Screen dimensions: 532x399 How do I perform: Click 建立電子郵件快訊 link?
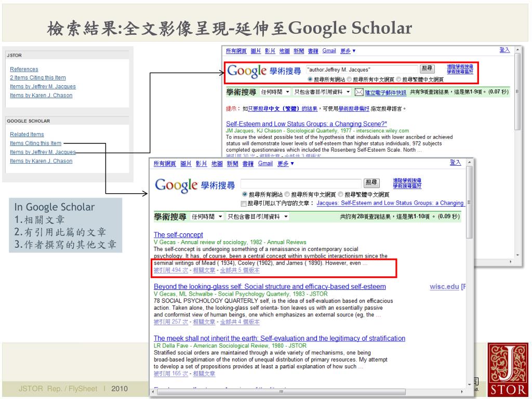click(x=385, y=92)
